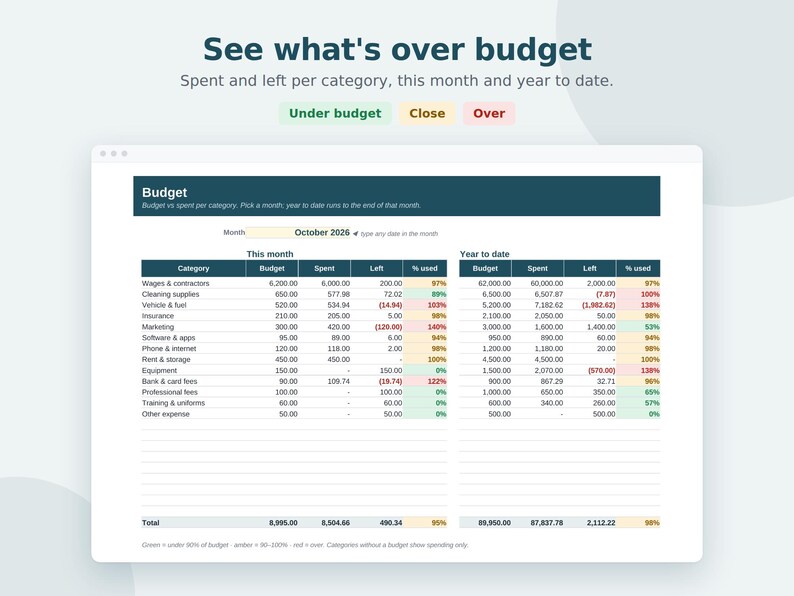Select the Category column header
This screenshot has width=794, height=596.
(193, 268)
